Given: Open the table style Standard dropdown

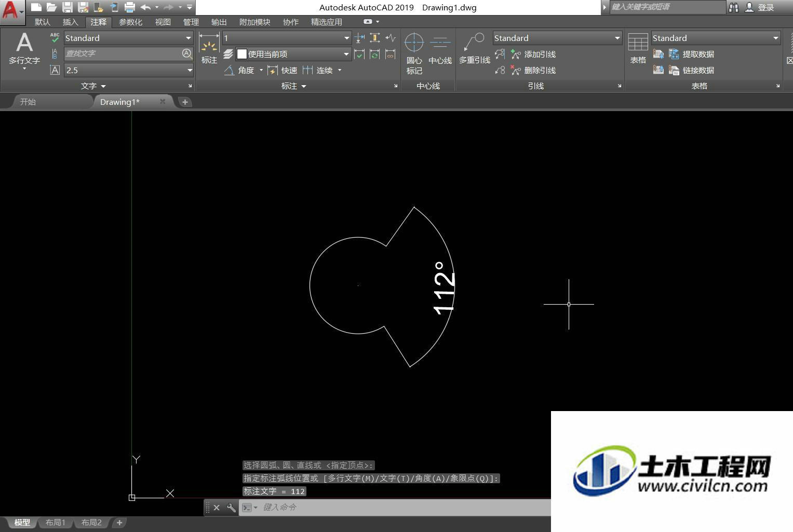Looking at the screenshot, I should click(x=716, y=38).
